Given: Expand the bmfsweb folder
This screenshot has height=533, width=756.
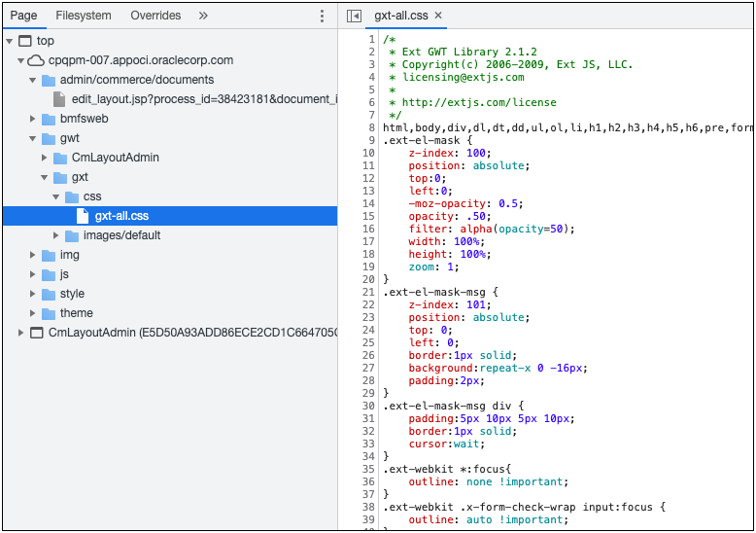Looking at the screenshot, I should [x=32, y=119].
